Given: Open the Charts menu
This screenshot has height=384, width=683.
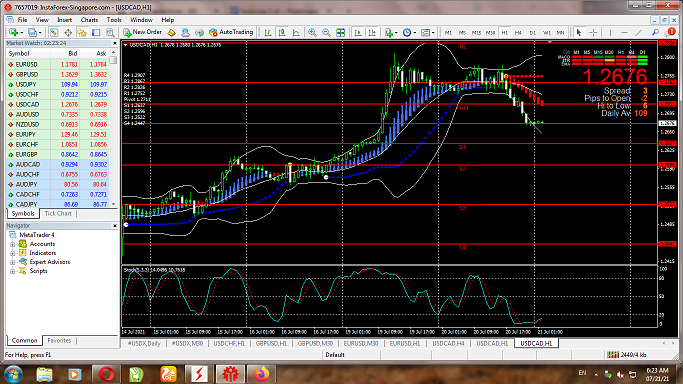Looking at the screenshot, I should coord(89,20).
